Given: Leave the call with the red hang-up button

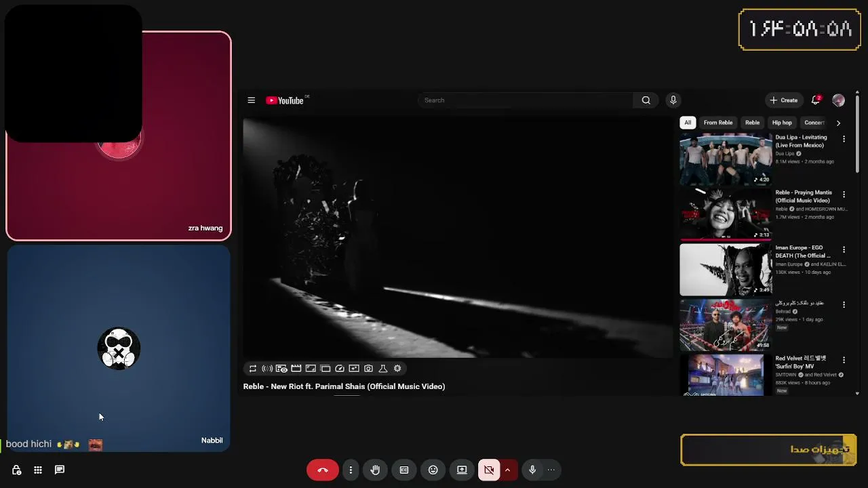Looking at the screenshot, I should pos(323,470).
